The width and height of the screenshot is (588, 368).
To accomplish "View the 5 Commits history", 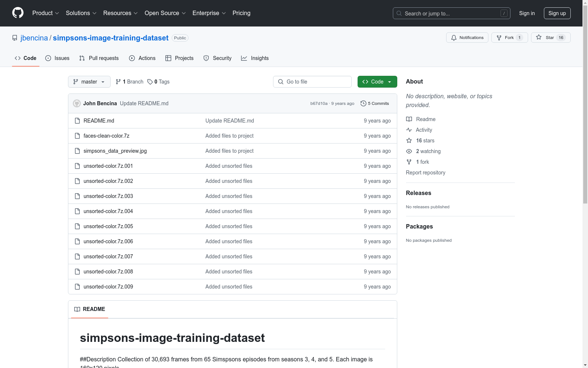I will point(375,103).
